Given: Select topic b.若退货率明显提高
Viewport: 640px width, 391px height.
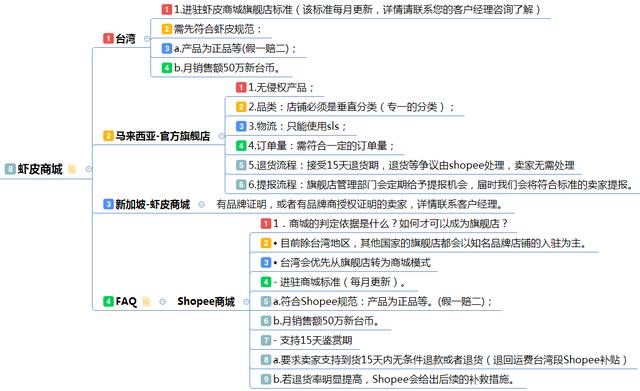Looking at the screenshot, I should (393, 379).
